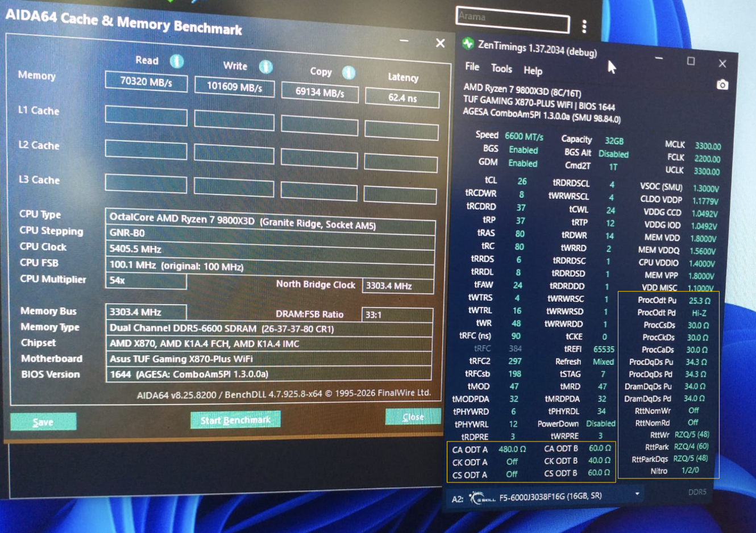Click the FCLK value 2200.00

click(707, 159)
